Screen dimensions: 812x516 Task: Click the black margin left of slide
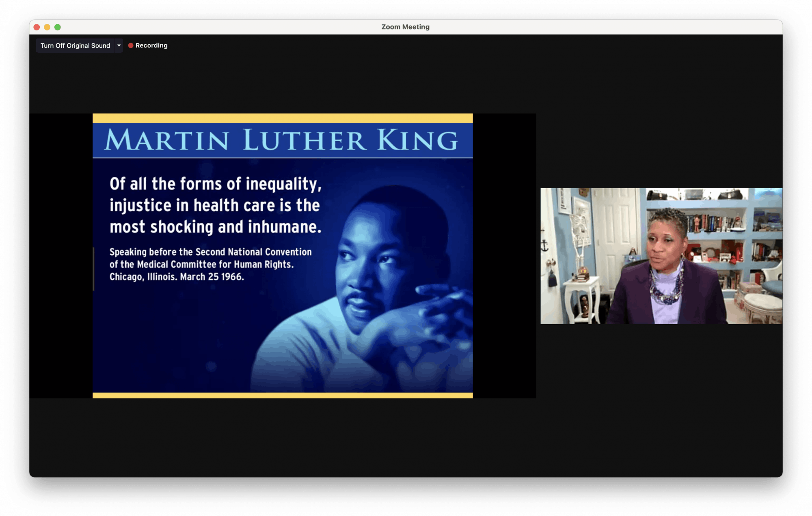[61, 256]
